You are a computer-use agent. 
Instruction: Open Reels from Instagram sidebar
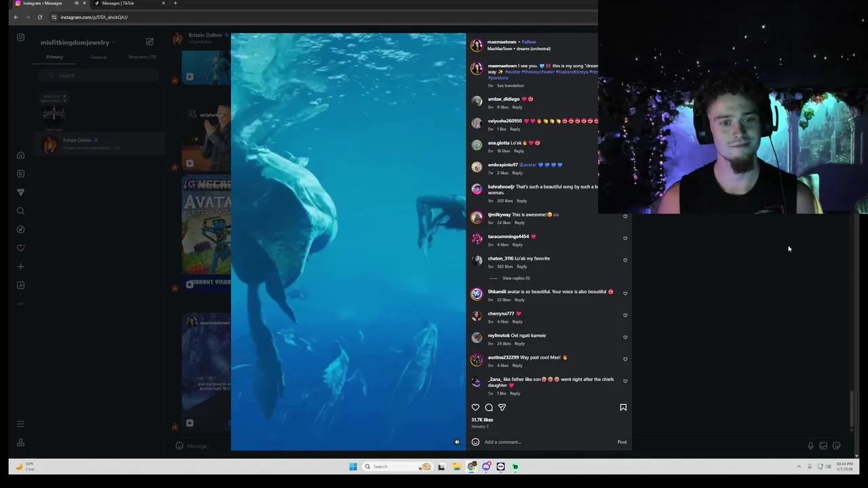20,174
